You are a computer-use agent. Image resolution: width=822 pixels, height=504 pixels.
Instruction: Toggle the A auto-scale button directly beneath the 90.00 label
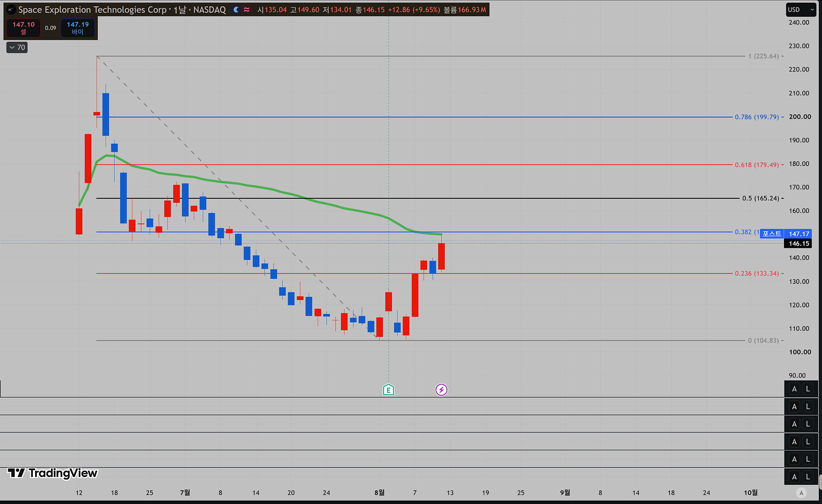pyautogui.click(x=794, y=389)
